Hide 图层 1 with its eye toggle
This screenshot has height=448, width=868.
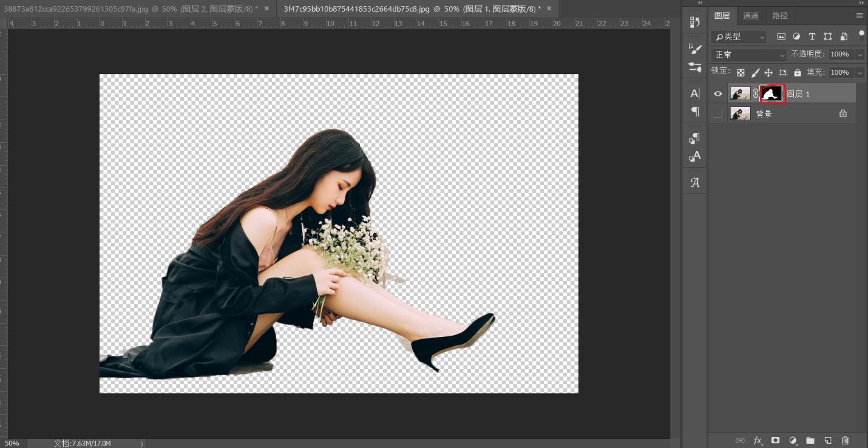pos(718,93)
